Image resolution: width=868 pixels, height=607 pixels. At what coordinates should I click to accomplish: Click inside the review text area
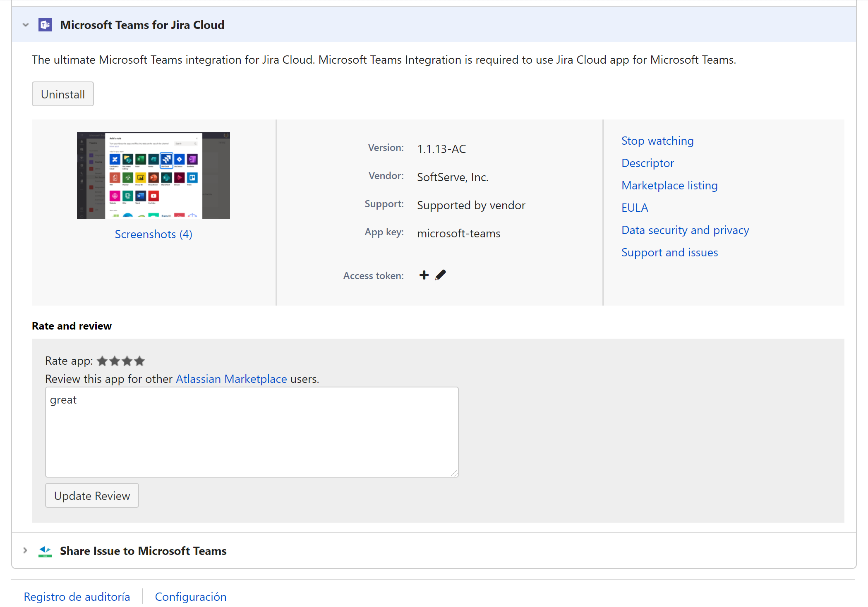pyautogui.click(x=252, y=432)
